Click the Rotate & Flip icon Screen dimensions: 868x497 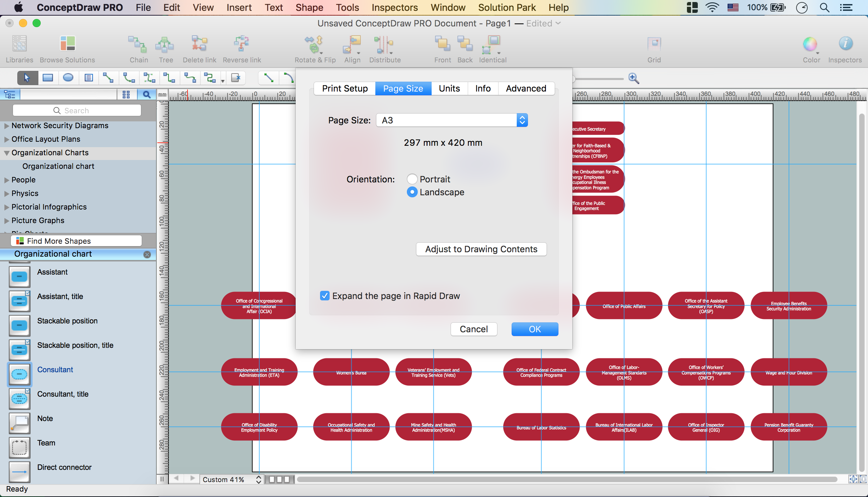[x=314, y=45]
